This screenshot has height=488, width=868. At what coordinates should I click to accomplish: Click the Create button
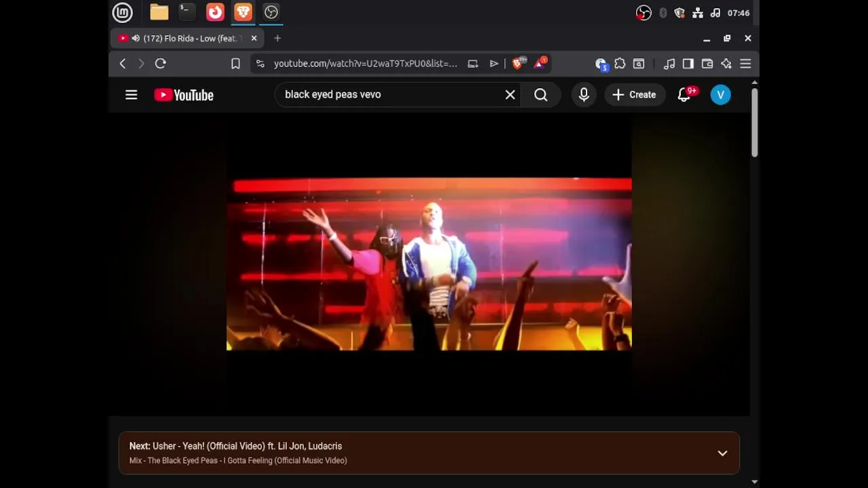[634, 95]
